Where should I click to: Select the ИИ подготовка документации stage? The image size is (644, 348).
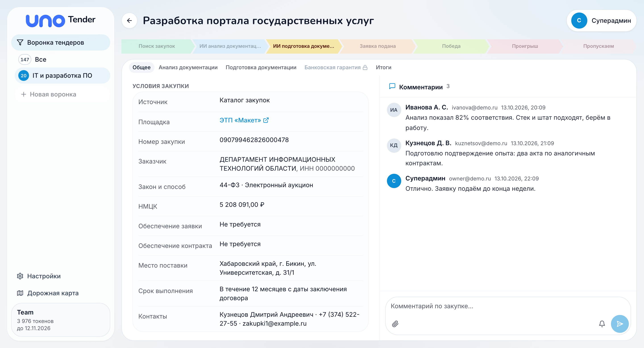[x=303, y=46]
